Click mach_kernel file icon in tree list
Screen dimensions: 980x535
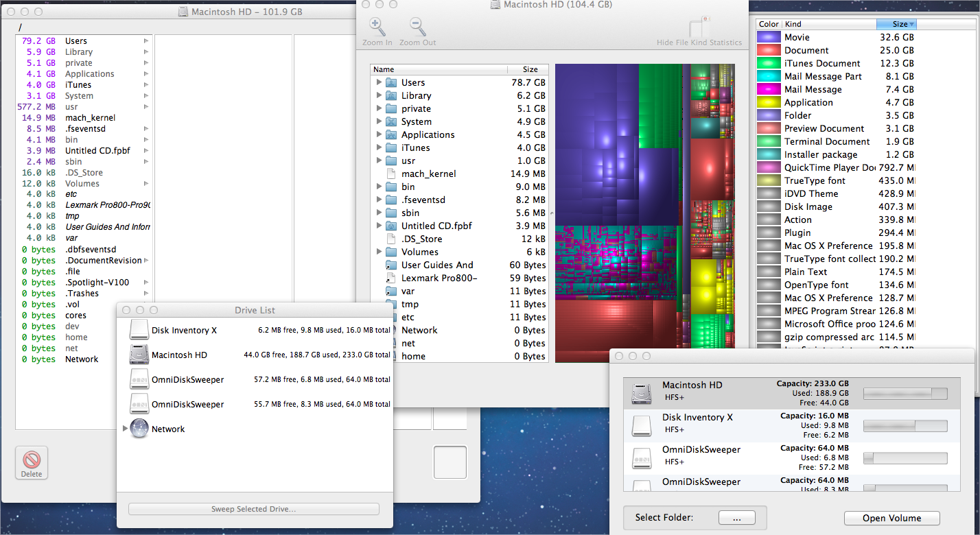(391, 174)
